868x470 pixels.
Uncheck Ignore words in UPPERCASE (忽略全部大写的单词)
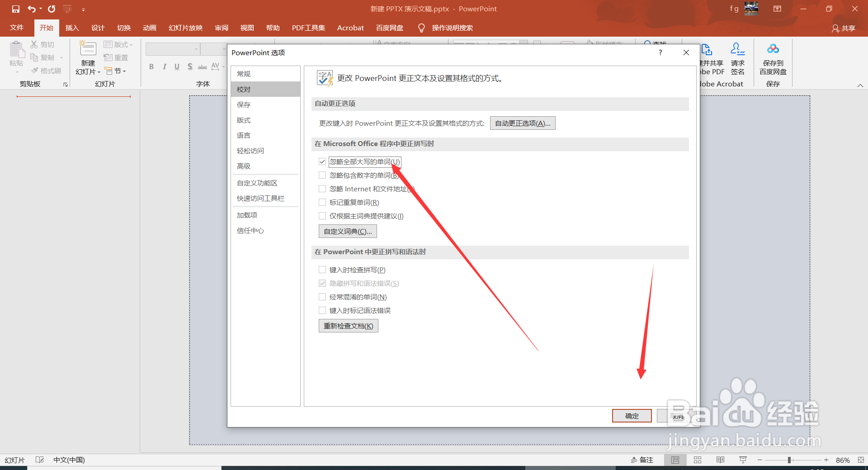pyautogui.click(x=322, y=161)
